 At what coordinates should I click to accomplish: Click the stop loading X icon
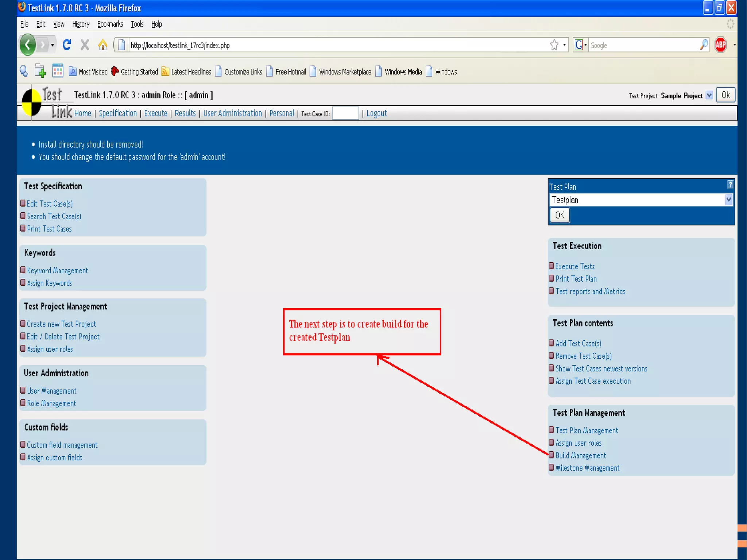85,45
